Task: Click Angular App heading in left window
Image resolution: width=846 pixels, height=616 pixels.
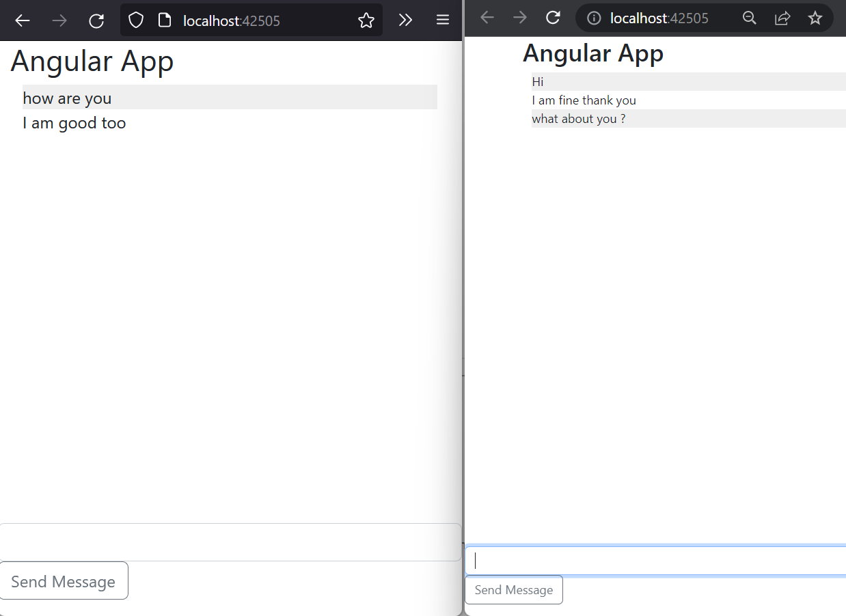Action: [x=92, y=61]
